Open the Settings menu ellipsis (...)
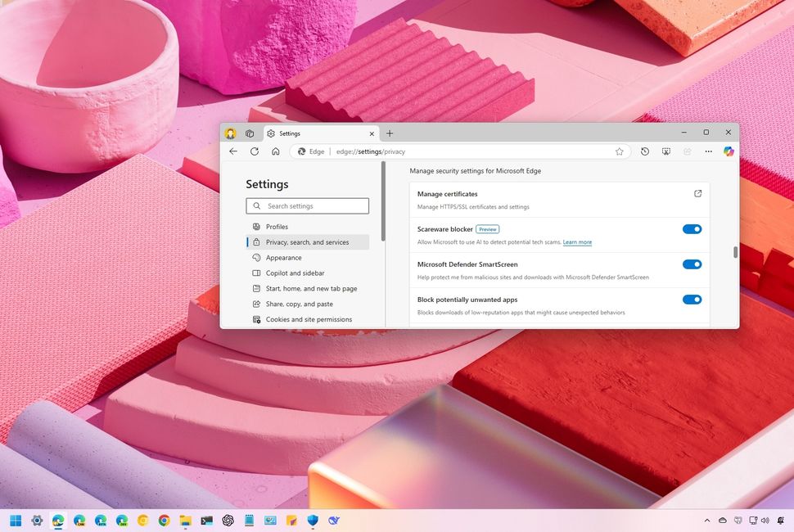Screen dimensions: 794x532 pos(708,151)
